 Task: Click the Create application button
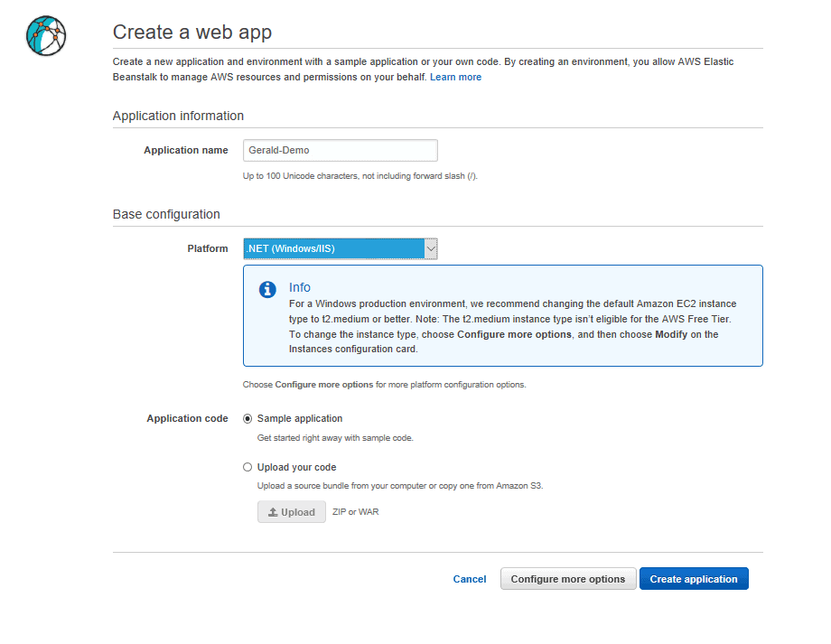pyautogui.click(x=694, y=579)
